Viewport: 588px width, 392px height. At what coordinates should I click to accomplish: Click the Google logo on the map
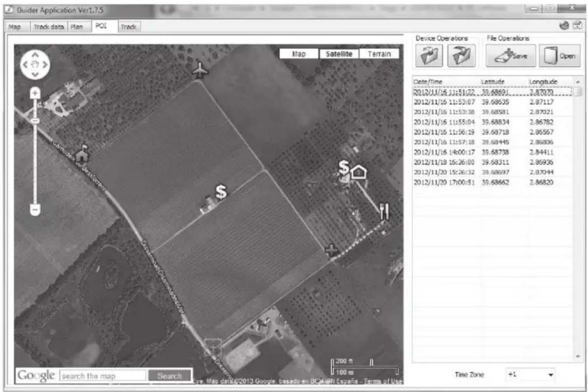[36, 375]
